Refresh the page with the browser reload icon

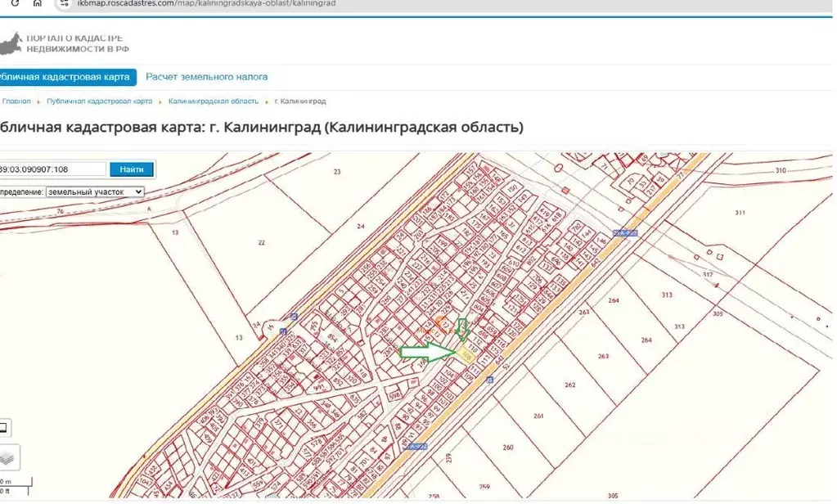coord(15,3)
